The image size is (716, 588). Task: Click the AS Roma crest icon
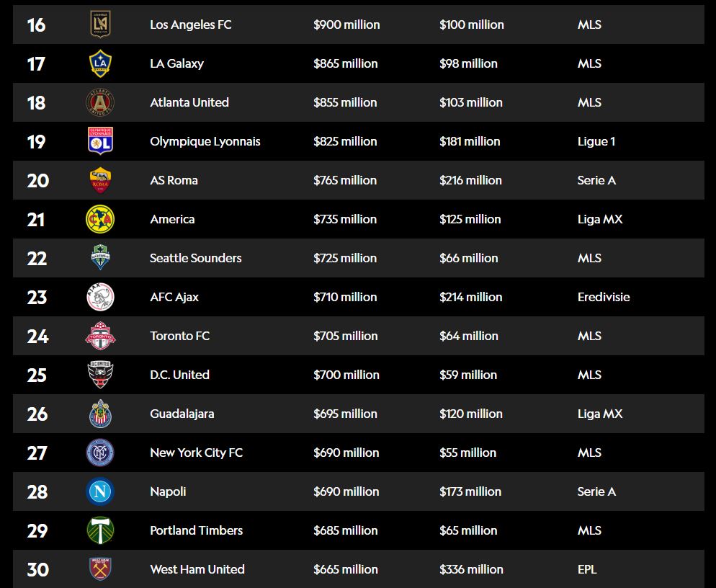click(x=100, y=180)
